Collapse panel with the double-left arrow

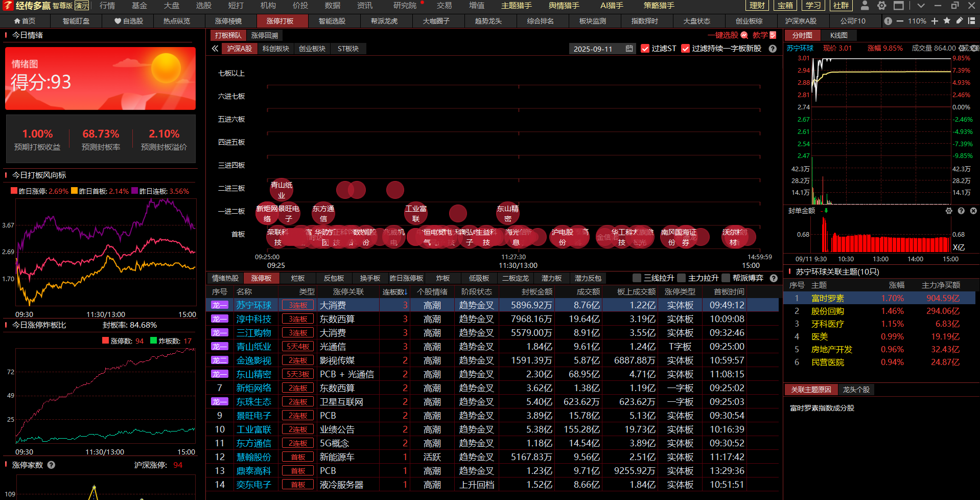[x=215, y=49]
